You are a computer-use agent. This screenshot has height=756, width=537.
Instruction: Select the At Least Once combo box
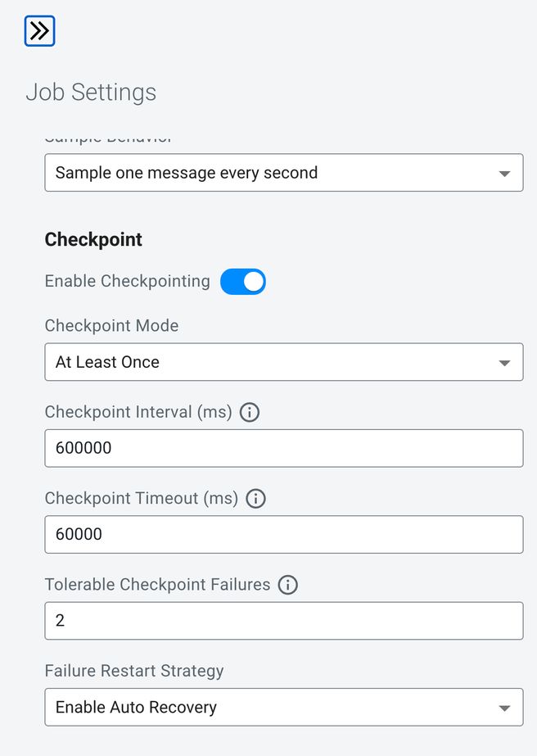tap(284, 362)
